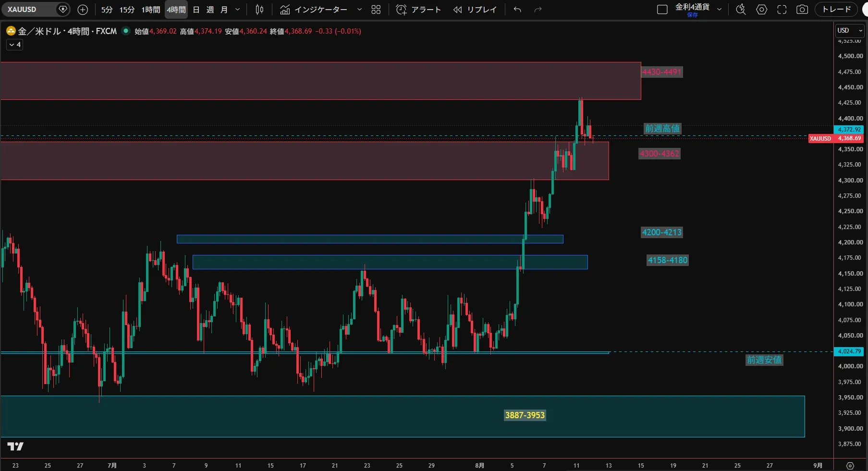Create an alert with アラート
868x471 pixels.
[x=418, y=10]
